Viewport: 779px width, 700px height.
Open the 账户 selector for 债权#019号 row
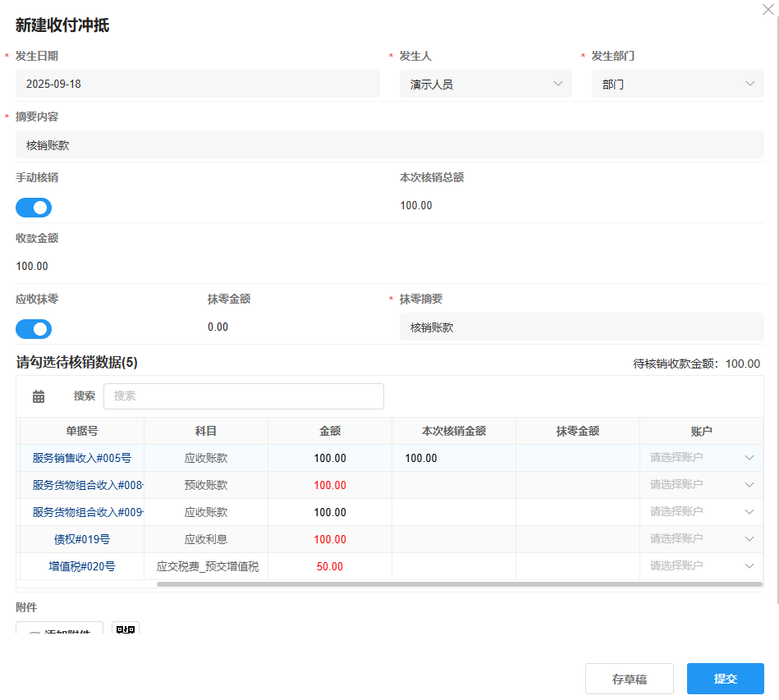(748, 538)
